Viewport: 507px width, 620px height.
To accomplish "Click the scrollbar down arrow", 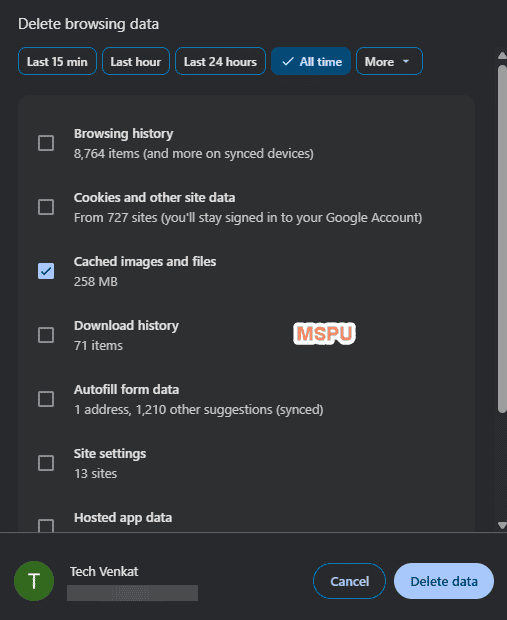I will point(502,525).
